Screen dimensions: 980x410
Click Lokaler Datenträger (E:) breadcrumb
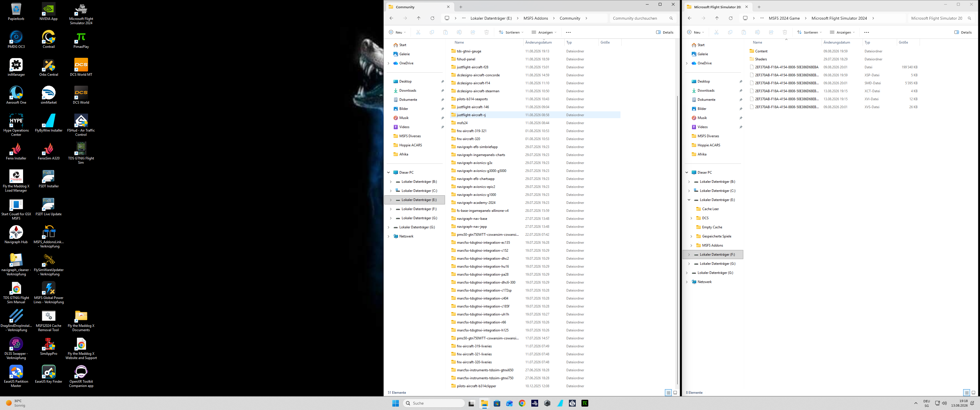(x=491, y=18)
